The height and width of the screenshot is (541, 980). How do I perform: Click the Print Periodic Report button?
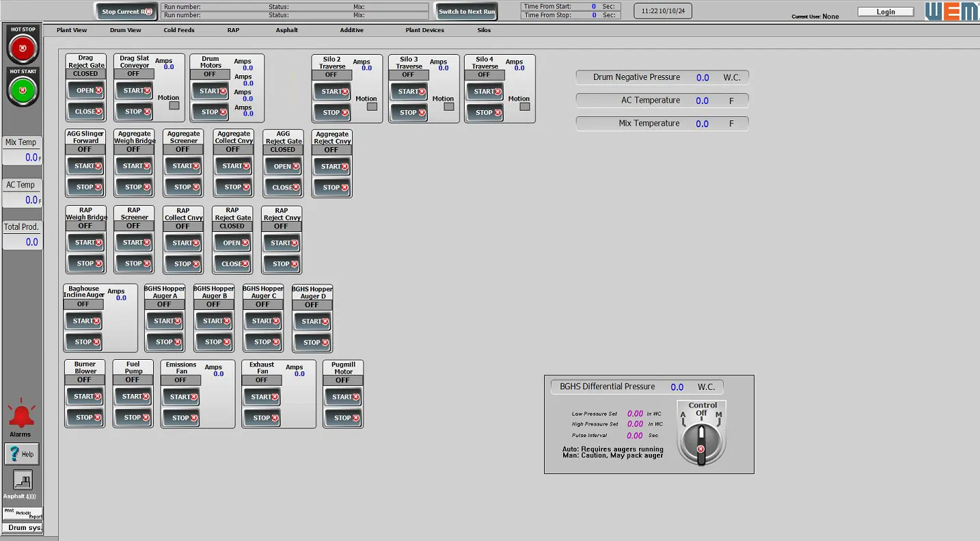[x=23, y=514]
